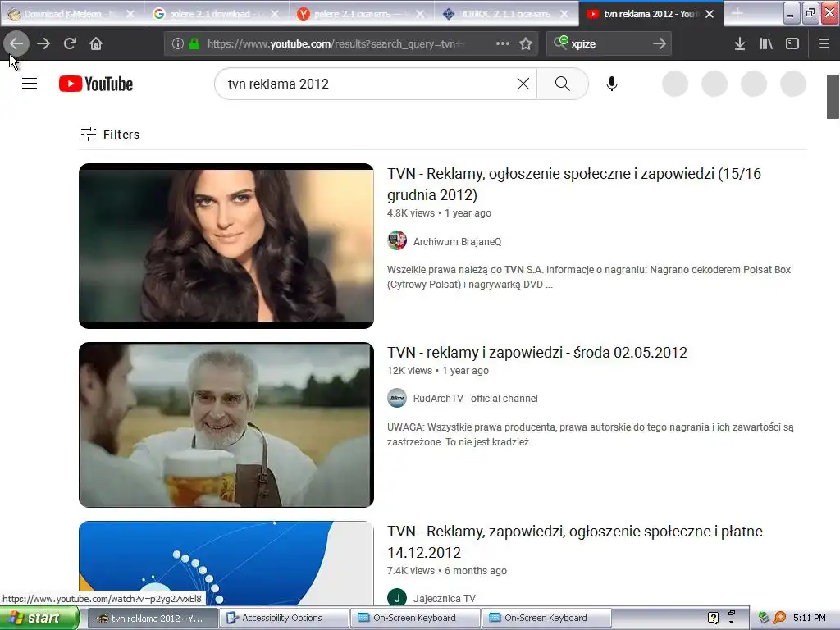The height and width of the screenshot is (630, 840).
Task: Open the Windows start button
Action: click(x=39, y=618)
